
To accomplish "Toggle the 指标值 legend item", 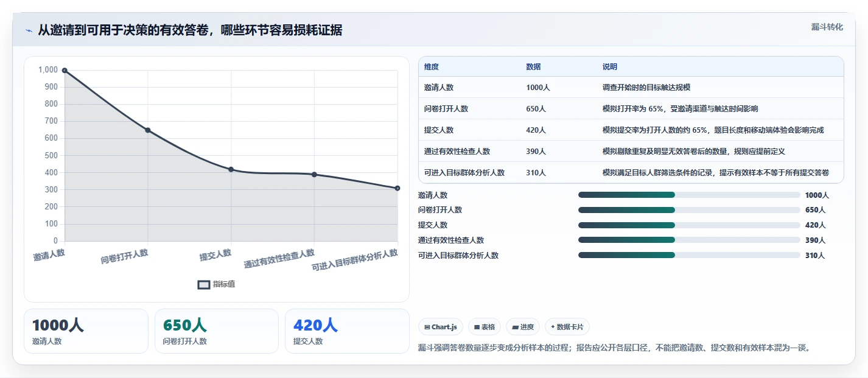I will 217,284.
